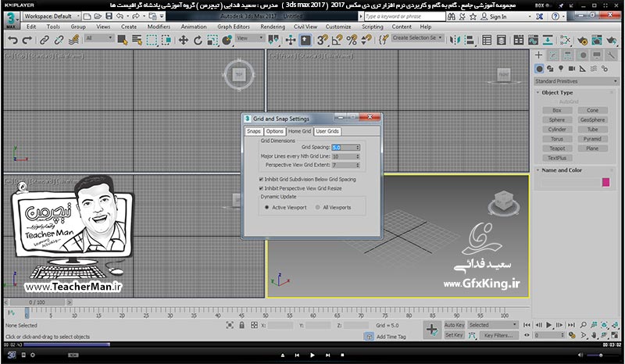Click the Undo arrow in main toolbar
Image resolution: width=625 pixels, height=364 pixels.
coord(12,40)
